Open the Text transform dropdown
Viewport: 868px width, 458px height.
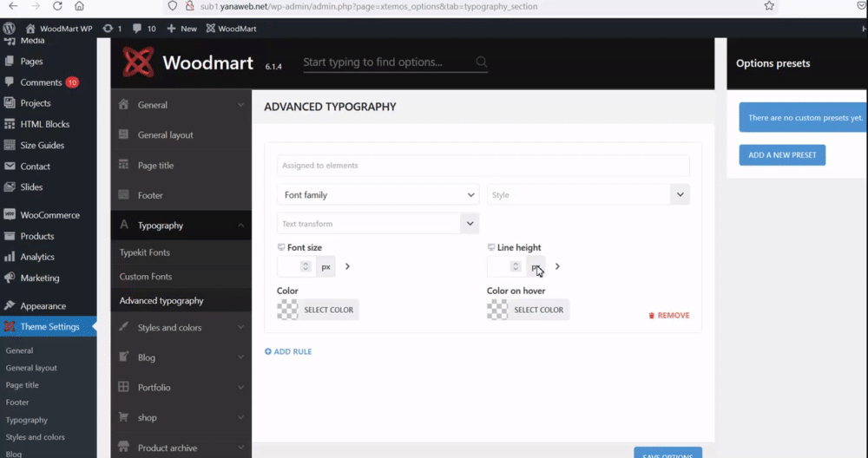tap(378, 224)
